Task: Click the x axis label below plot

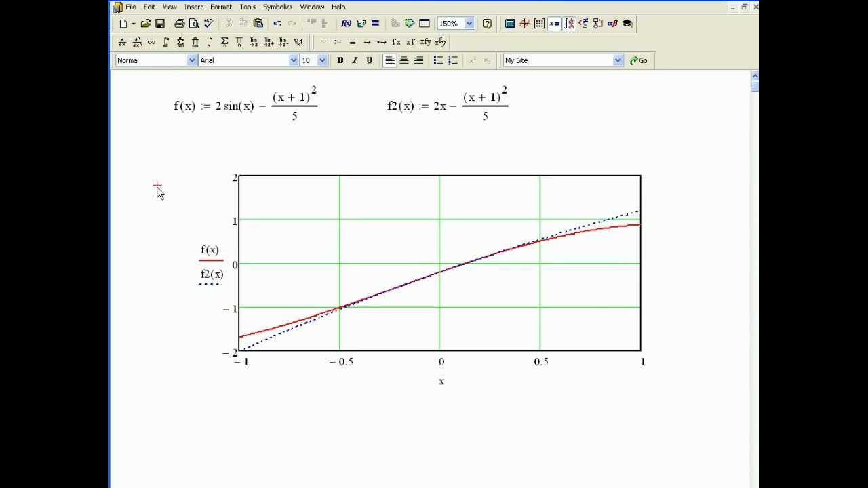Action: (441, 382)
